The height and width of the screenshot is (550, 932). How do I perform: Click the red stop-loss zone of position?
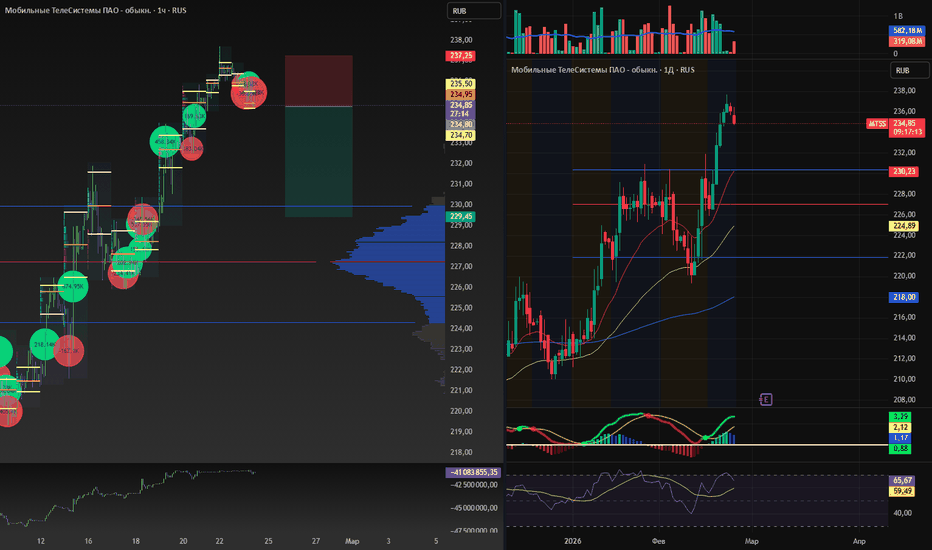(319, 81)
